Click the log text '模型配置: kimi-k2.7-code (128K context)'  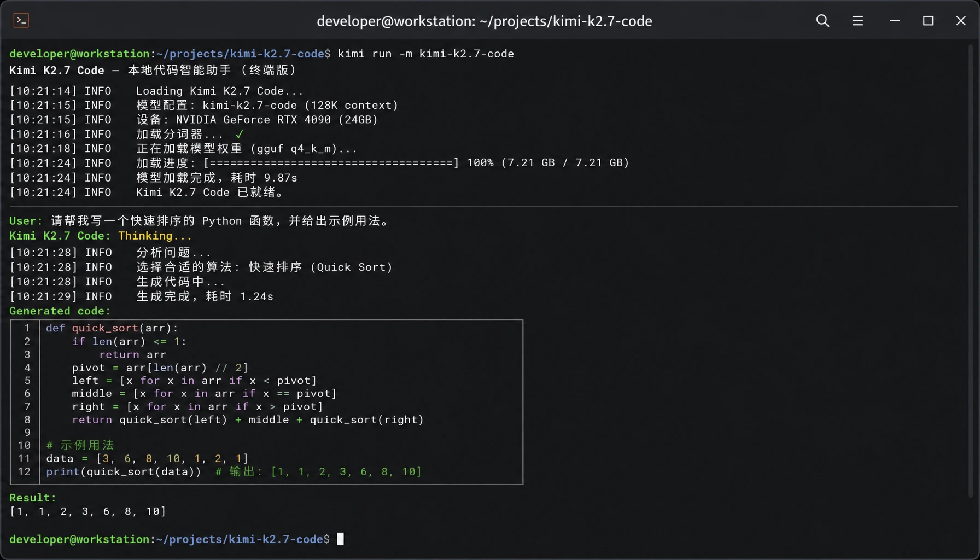point(267,105)
